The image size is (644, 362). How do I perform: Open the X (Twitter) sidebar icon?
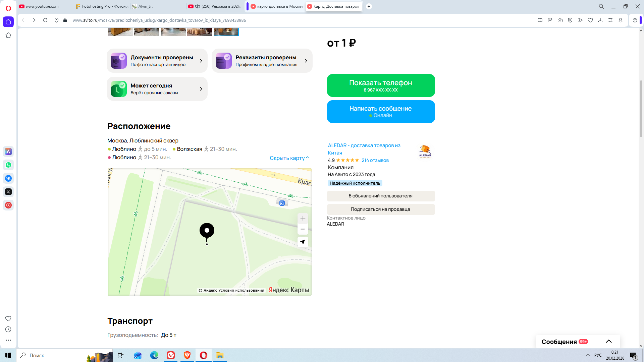(x=8, y=192)
